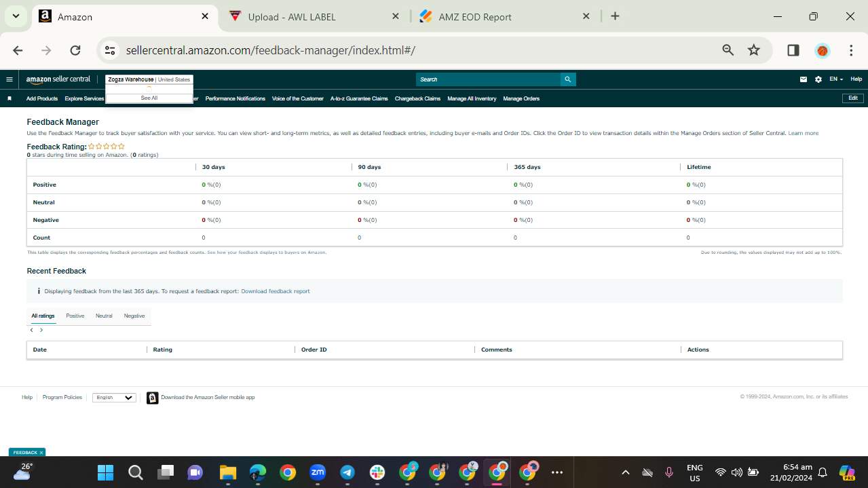Open Zogza Warehouse account switcher
Screen dimensions: 868x488
[x=149, y=79]
